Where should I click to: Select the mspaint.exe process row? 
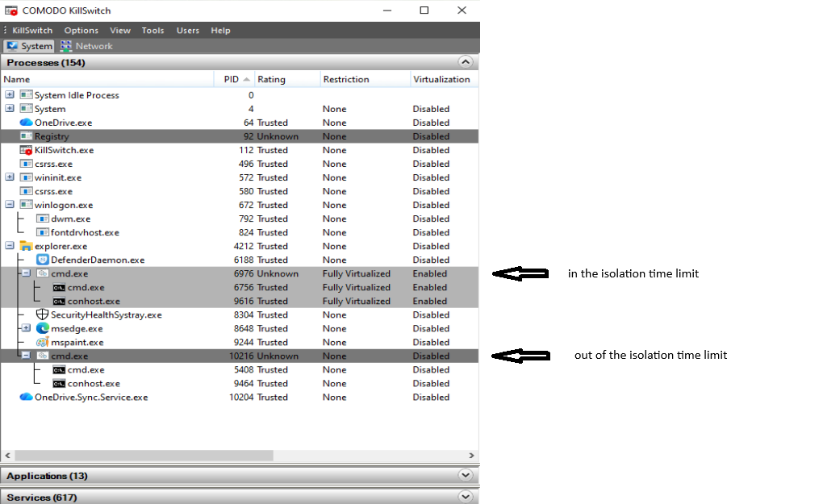[x=240, y=342]
